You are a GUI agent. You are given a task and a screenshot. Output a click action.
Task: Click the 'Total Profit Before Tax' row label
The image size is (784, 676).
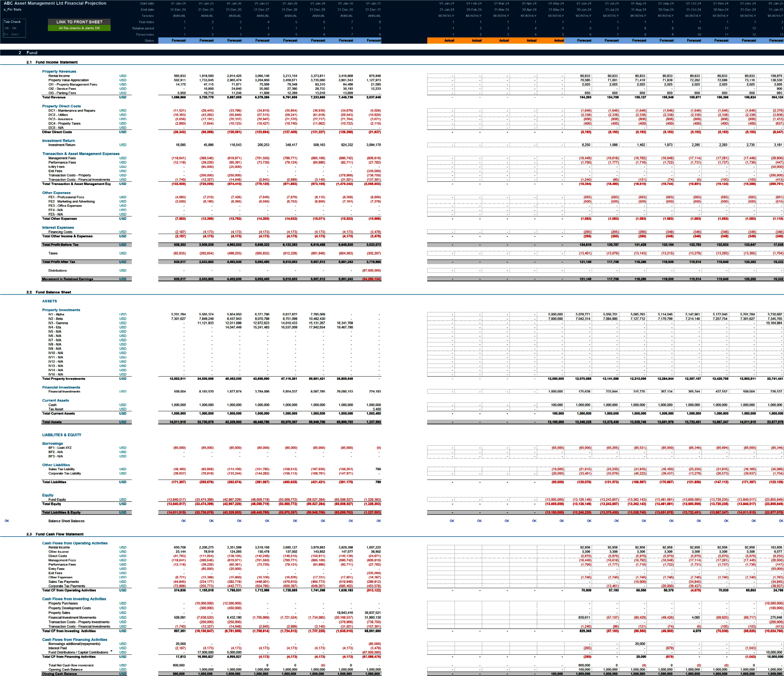click(x=60, y=245)
